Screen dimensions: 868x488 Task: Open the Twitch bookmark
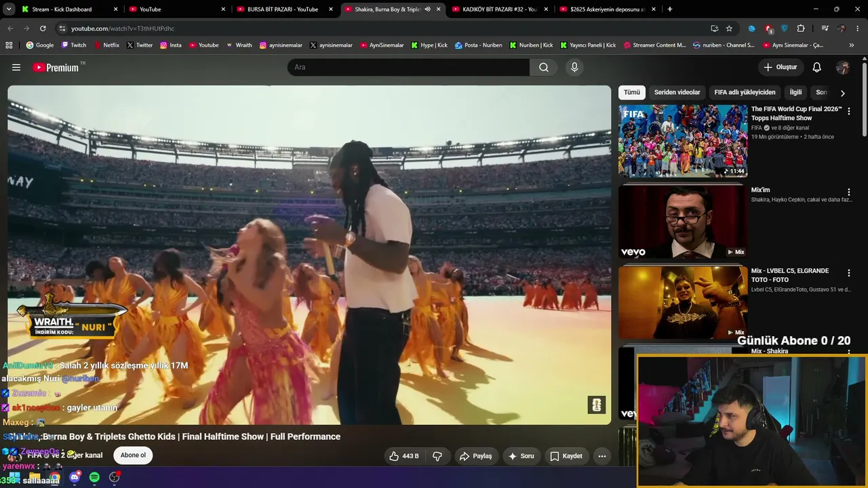[x=74, y=45]
